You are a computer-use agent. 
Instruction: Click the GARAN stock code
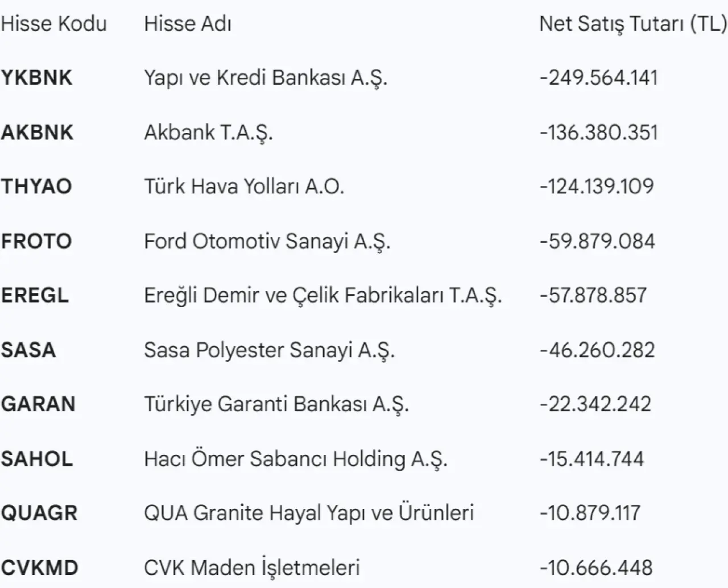[38, 404]
